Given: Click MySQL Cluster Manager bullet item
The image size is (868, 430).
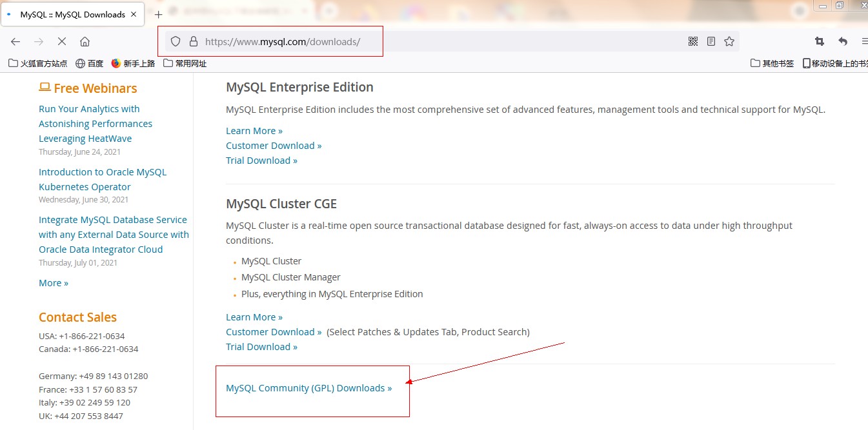Looking at the screenshot, I should click(290, 277).
